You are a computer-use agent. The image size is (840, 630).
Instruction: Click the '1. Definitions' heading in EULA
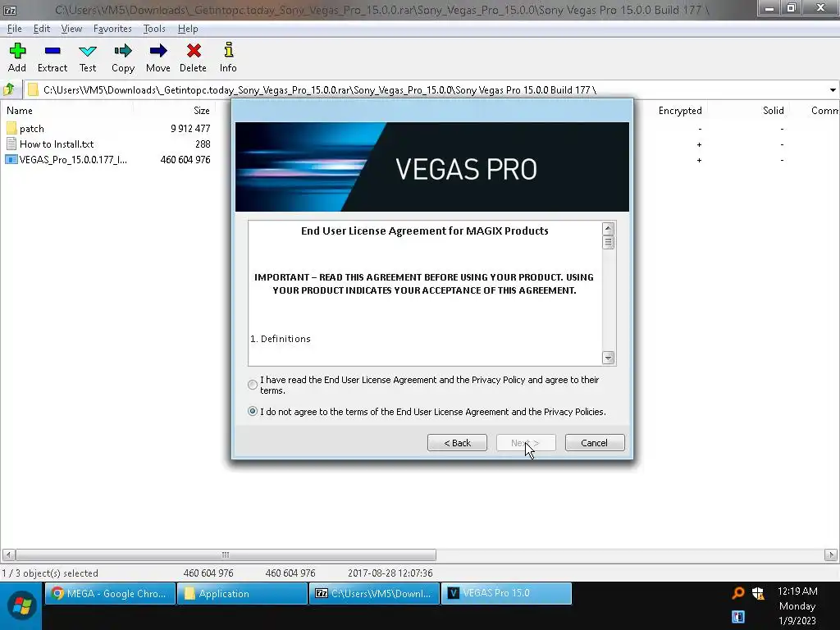pos(281,339)
